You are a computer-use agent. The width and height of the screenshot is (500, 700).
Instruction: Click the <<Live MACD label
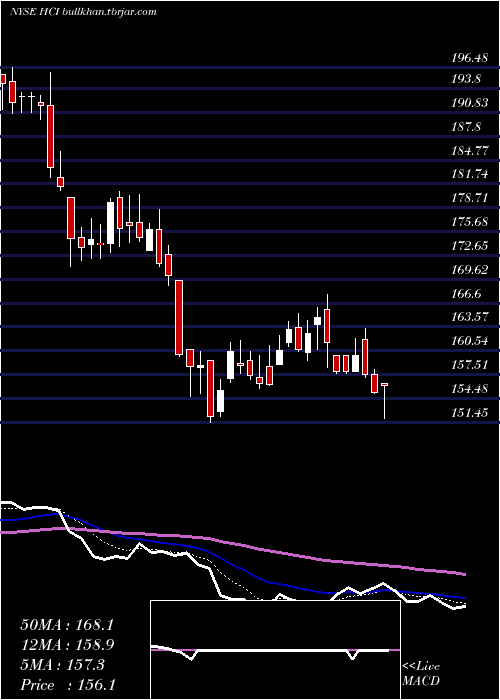pos(421,674)
